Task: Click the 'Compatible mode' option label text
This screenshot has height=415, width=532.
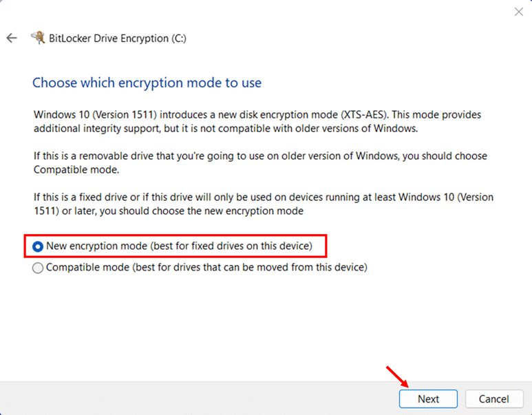Action: pyautogui.click(x=87, y=268)
